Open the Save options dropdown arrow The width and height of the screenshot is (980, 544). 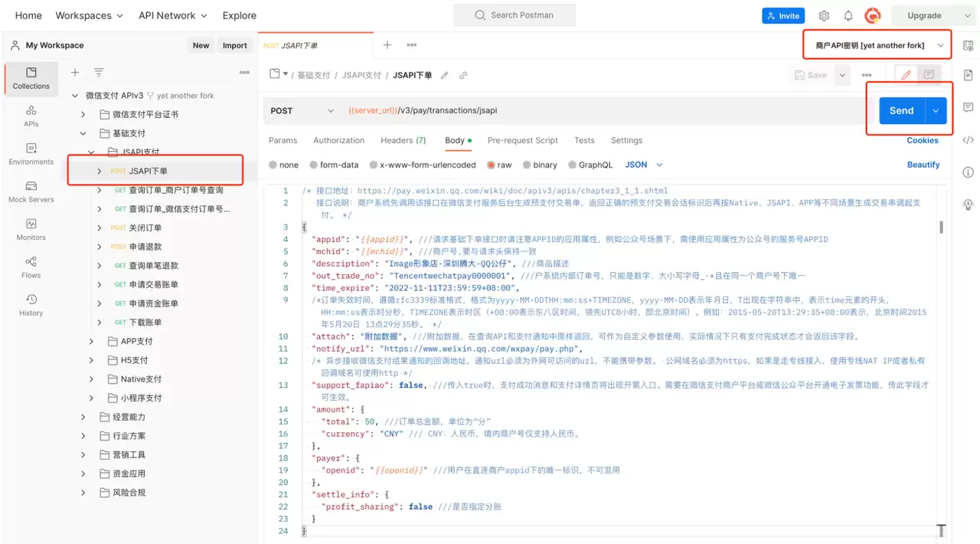pos(841,75)
